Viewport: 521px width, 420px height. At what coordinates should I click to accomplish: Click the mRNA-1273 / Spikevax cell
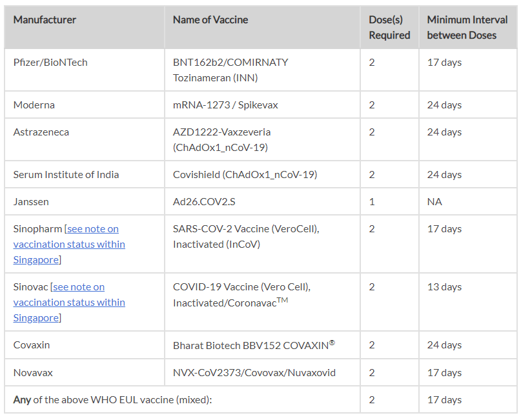coord(225,105)
